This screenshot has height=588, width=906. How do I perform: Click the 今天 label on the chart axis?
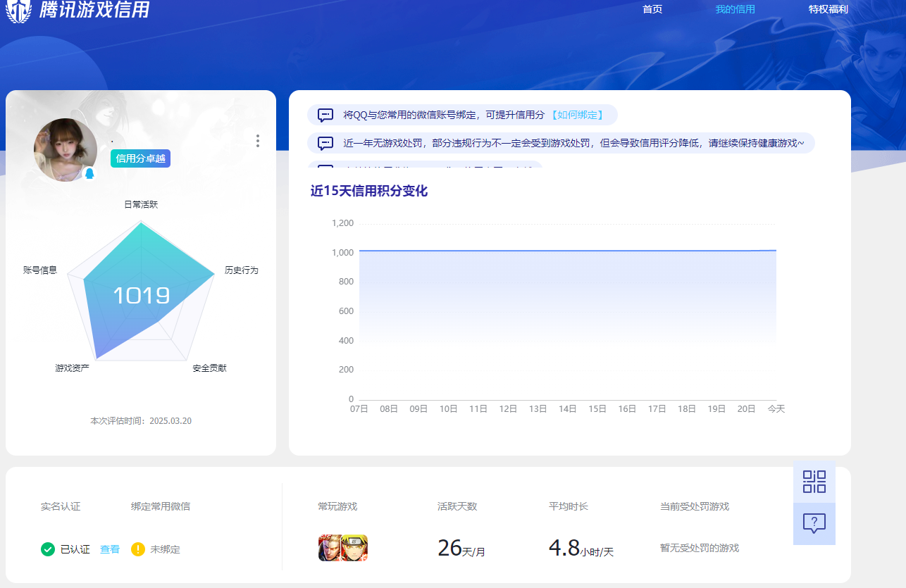point(776,409)
